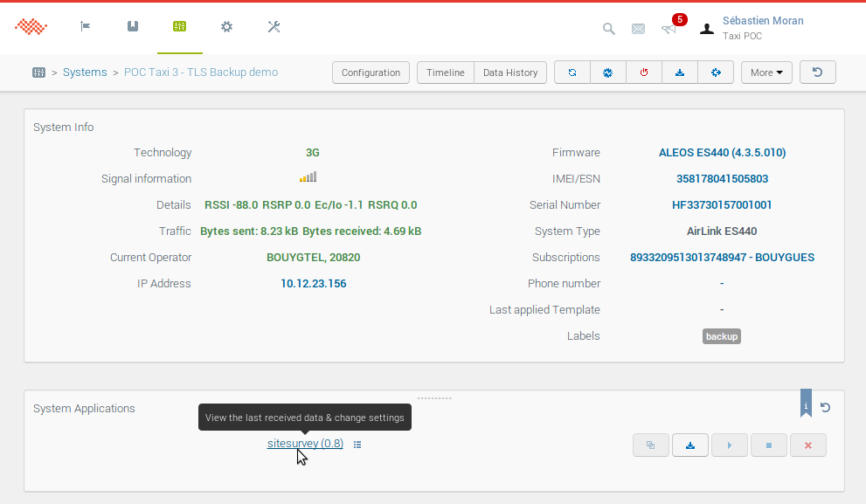The height and width of the screenshot is (504, 866).
Task: Click the red X uninstall application button
Action: (x=808, y=445)
